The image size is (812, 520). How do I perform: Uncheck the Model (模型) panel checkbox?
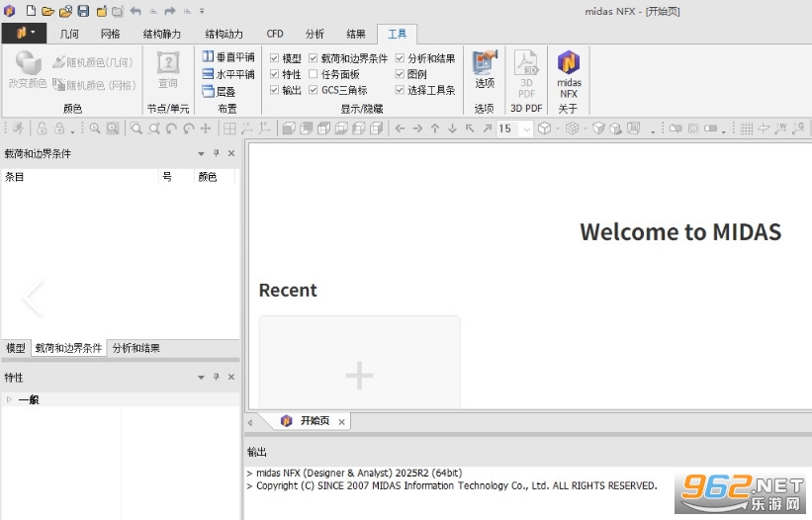275,58
